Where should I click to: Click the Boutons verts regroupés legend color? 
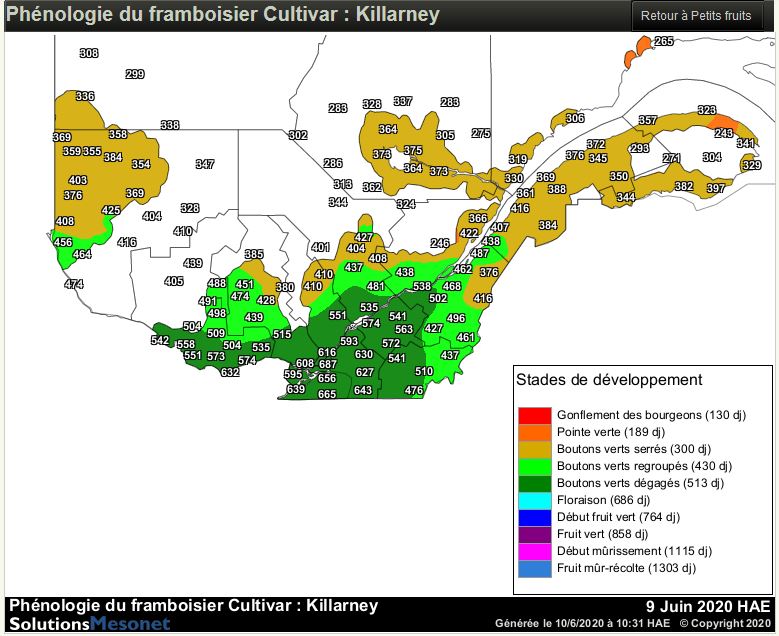(535, 466)
